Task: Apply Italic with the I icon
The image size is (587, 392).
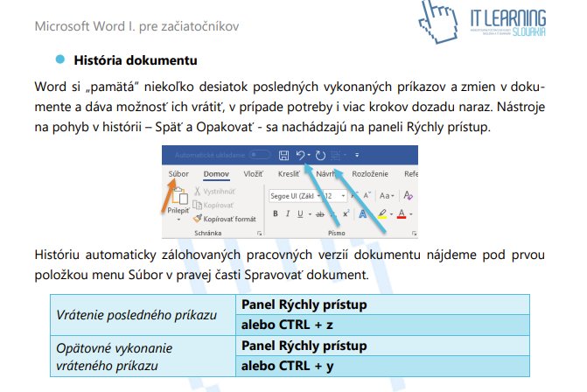Action: point(286,213)
